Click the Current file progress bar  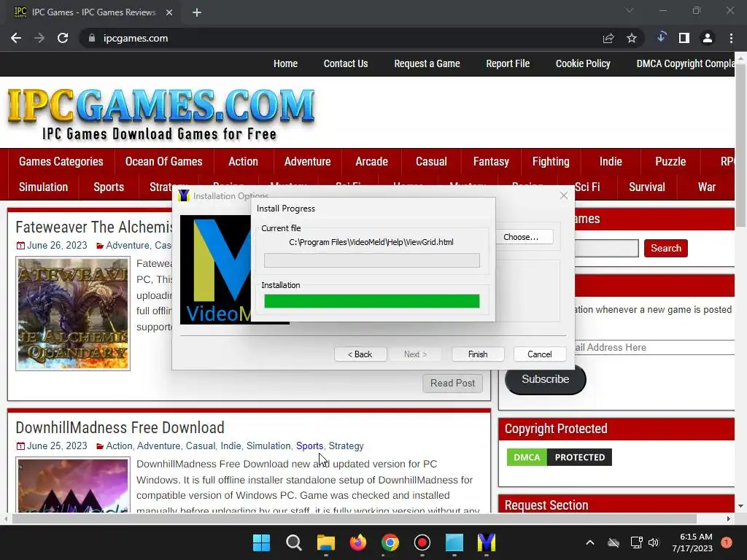click(372, 260)
